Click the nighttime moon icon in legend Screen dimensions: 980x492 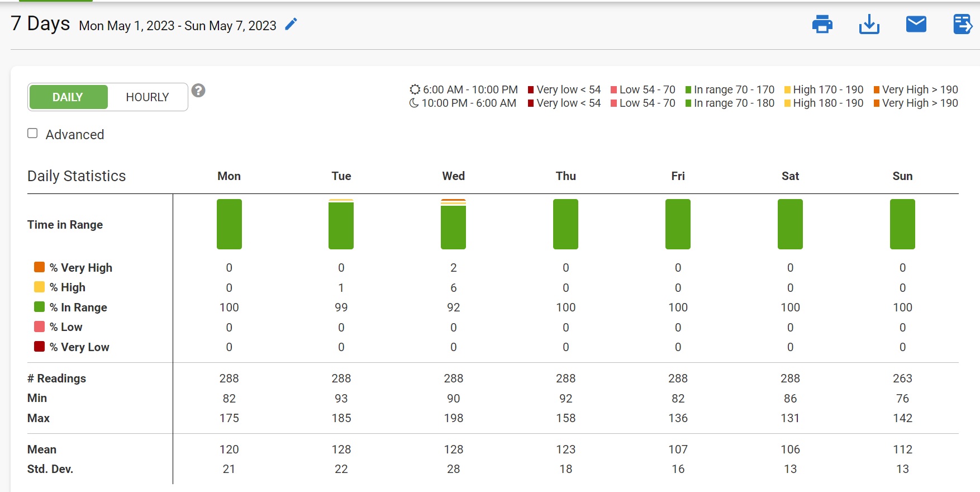[x=414, y=103]
